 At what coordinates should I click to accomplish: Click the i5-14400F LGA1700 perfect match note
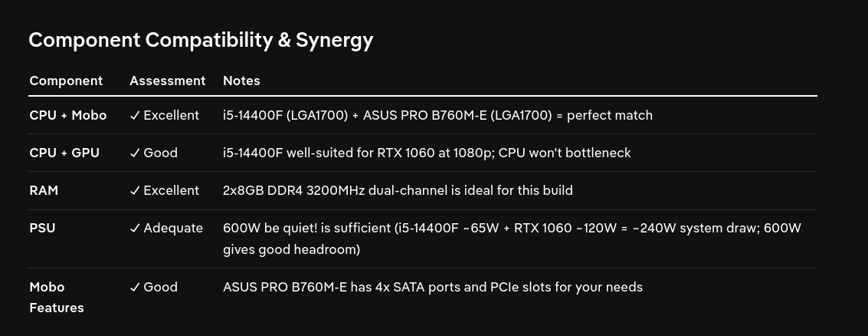(438, 115)
